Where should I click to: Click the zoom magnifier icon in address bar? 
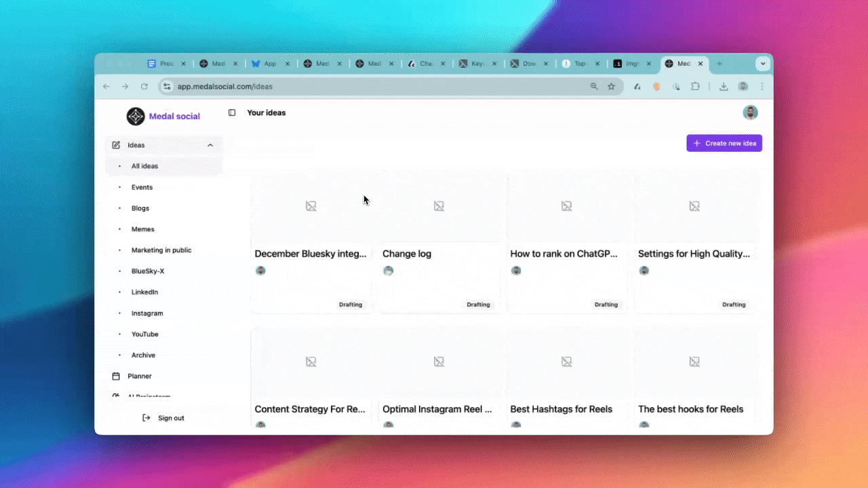coord(594,87)
